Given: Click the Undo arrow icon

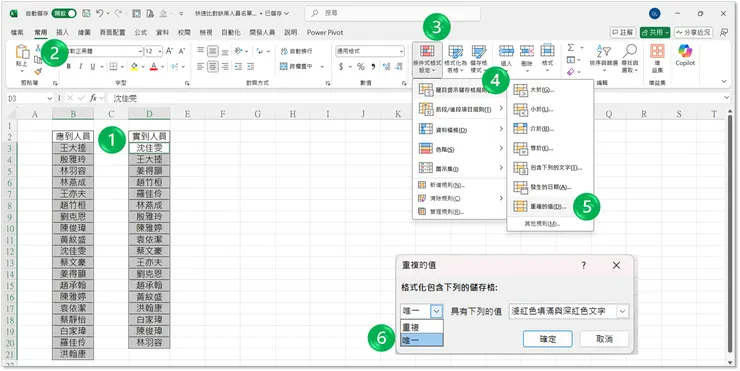Looking at the screenshot, I should coord(100,14).
